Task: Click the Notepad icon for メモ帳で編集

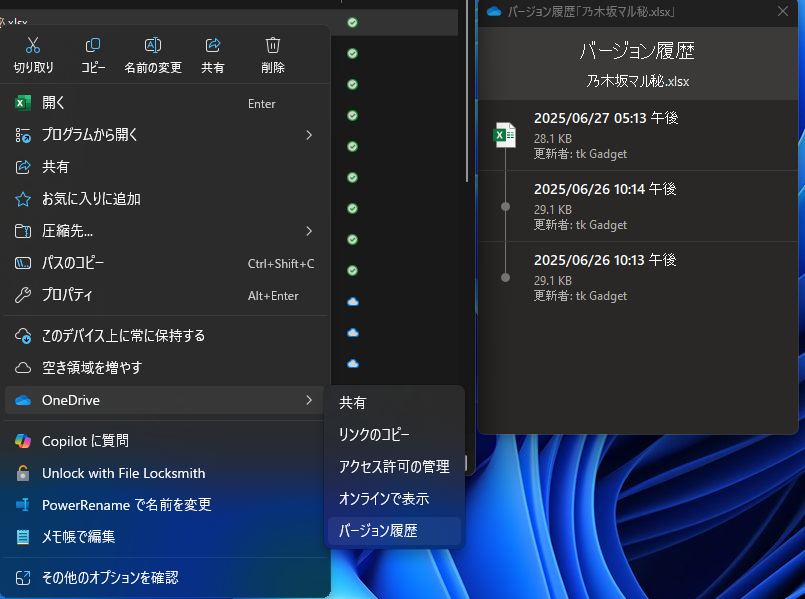Action: [x=23, y=537]
